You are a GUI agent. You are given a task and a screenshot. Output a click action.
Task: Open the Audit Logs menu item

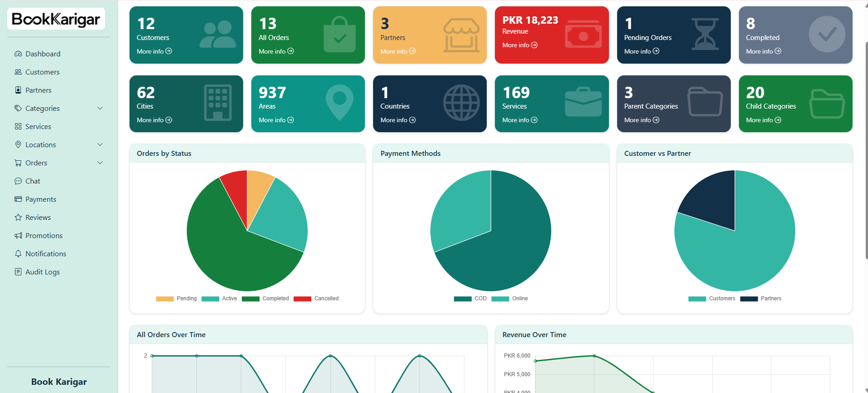tap(59, 272)
